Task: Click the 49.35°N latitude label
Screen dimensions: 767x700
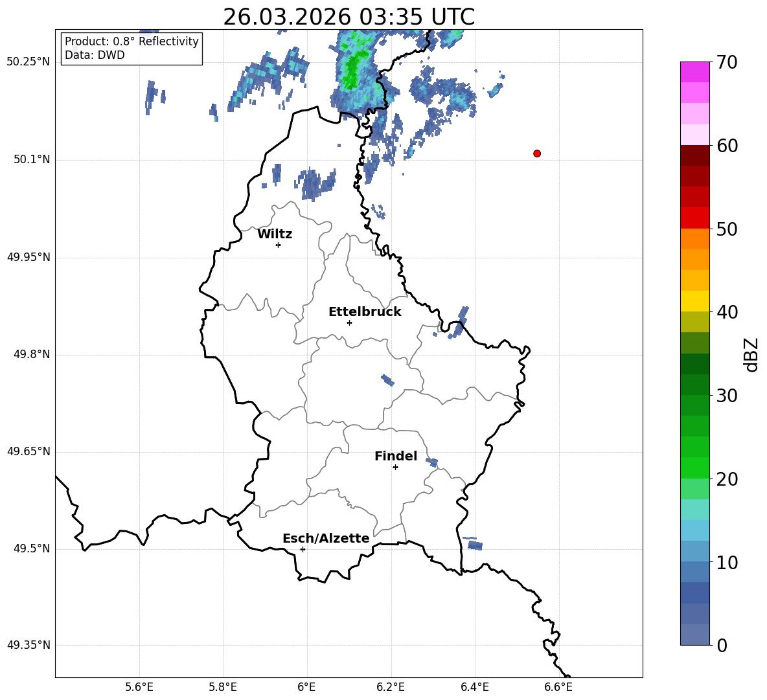Action: [28, 645]
